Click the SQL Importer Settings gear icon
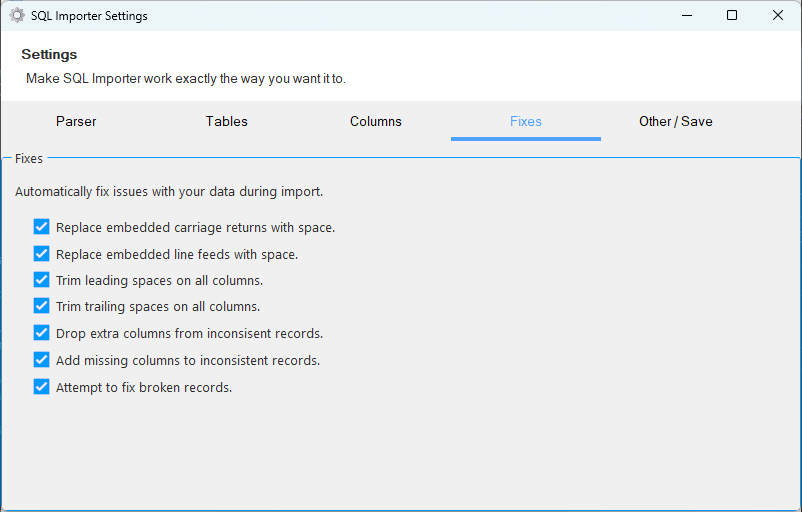 coord(17,16)
